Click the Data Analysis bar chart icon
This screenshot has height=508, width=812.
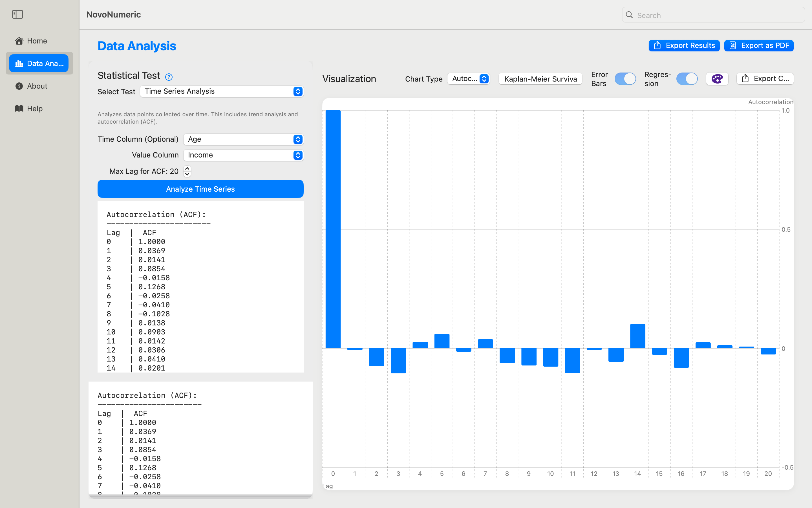point(19,63)
